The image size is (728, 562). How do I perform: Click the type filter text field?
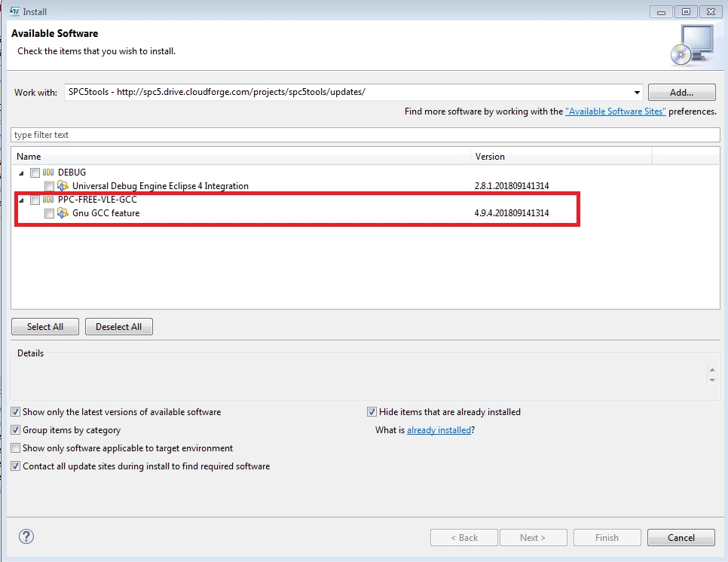(x=366, y=135)
